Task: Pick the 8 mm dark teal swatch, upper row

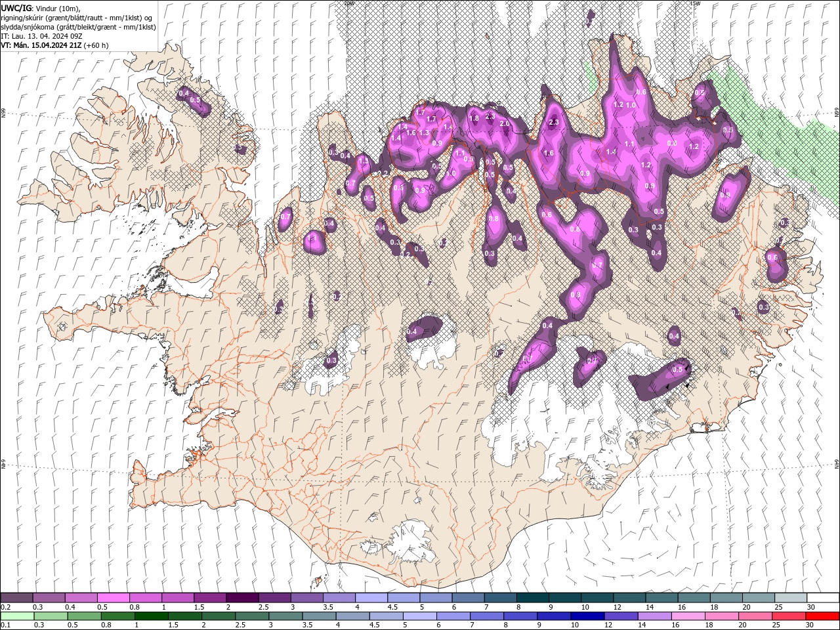Action: [x=532, y=598]
